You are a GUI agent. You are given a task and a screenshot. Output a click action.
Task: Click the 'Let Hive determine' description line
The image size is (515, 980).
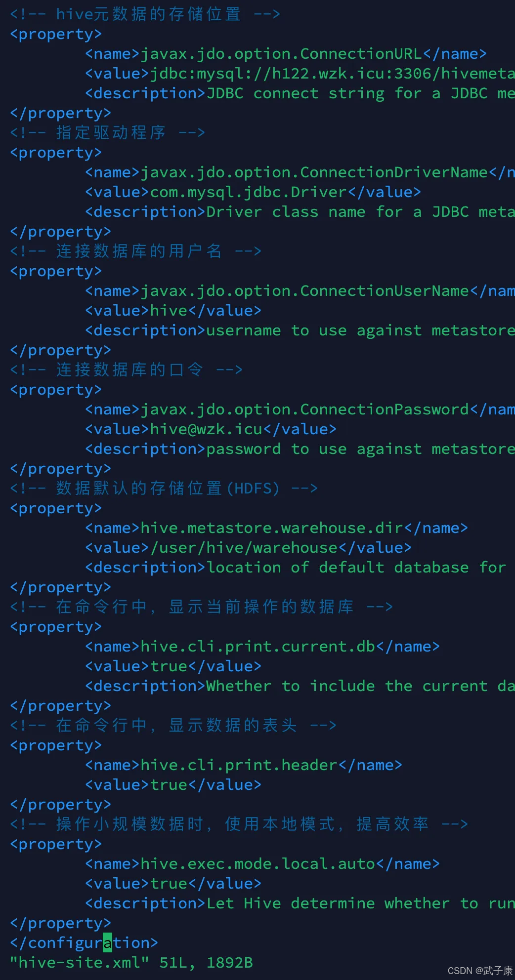pyautogui.click(x=300, y=903)
